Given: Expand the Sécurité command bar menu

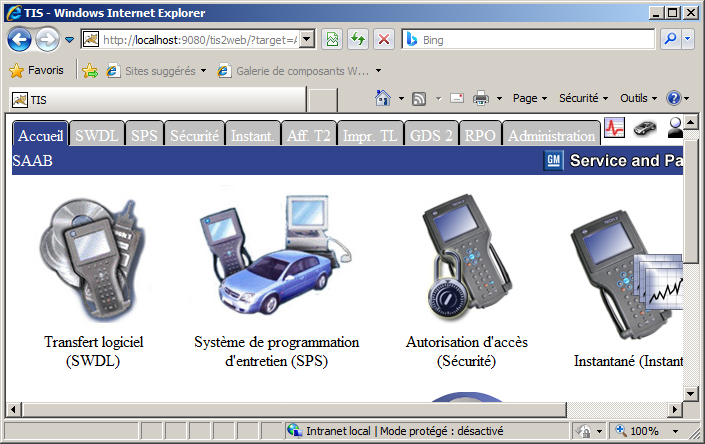Looking at the screenshot, I should point(583,99).
